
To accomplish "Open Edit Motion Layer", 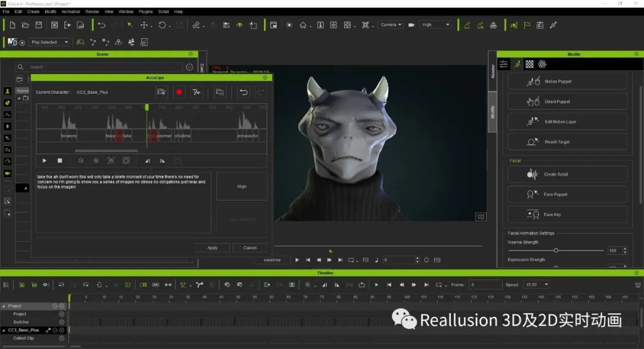I will [567, 122].
